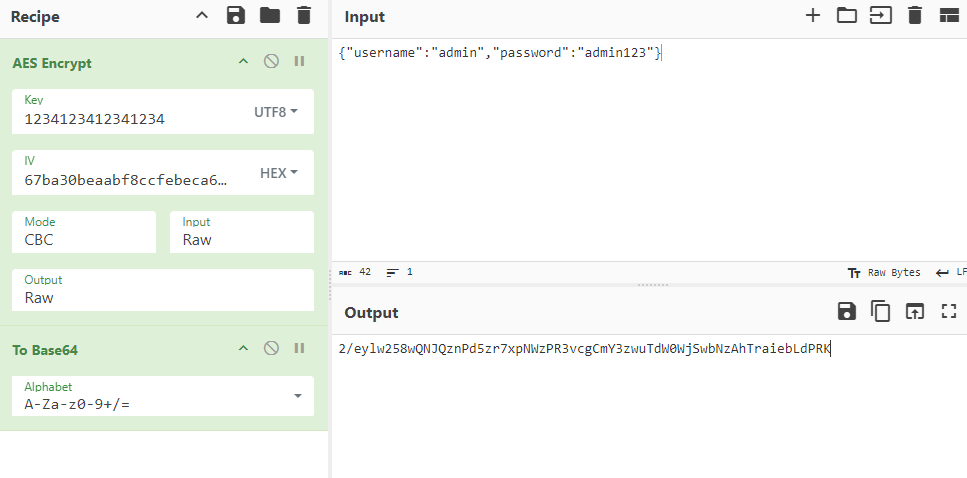Open the IV format HEX dropdown
967x478 pixels.
(x=279, y=173)
